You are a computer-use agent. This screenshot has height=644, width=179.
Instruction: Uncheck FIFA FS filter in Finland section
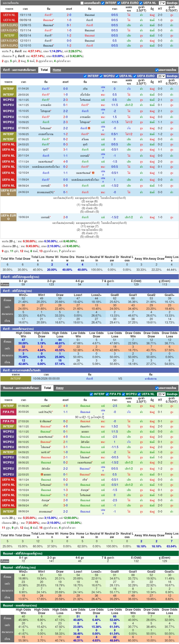(x=107, y=394)
